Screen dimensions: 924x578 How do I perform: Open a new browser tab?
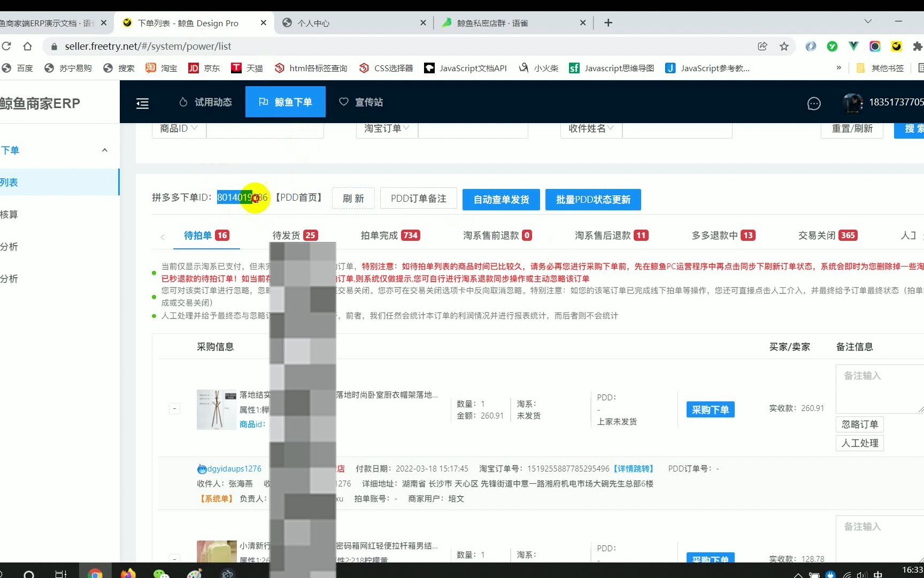(x=608, y=22)
